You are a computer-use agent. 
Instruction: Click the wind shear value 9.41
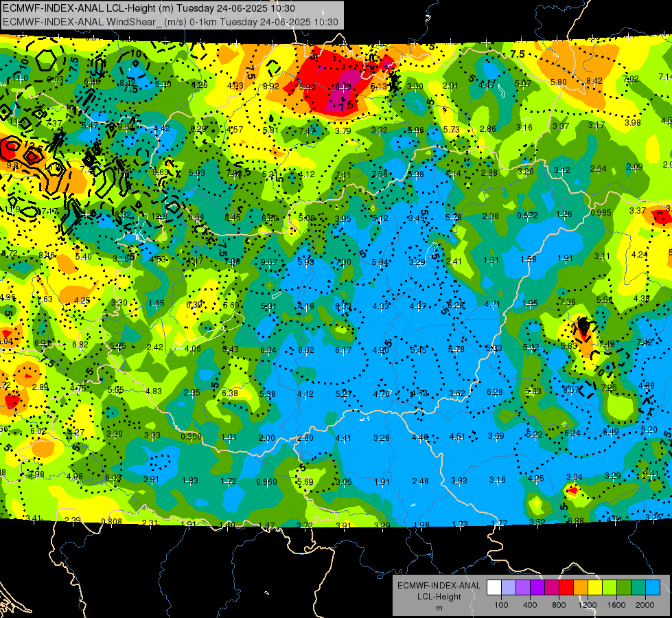point(651,474)
